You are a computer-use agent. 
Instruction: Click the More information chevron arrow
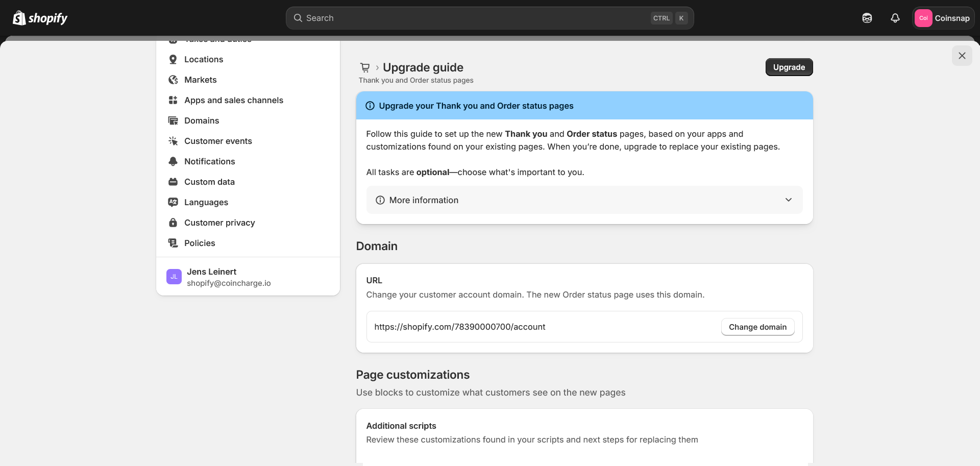pyautogui.click(x=788, y=200)
